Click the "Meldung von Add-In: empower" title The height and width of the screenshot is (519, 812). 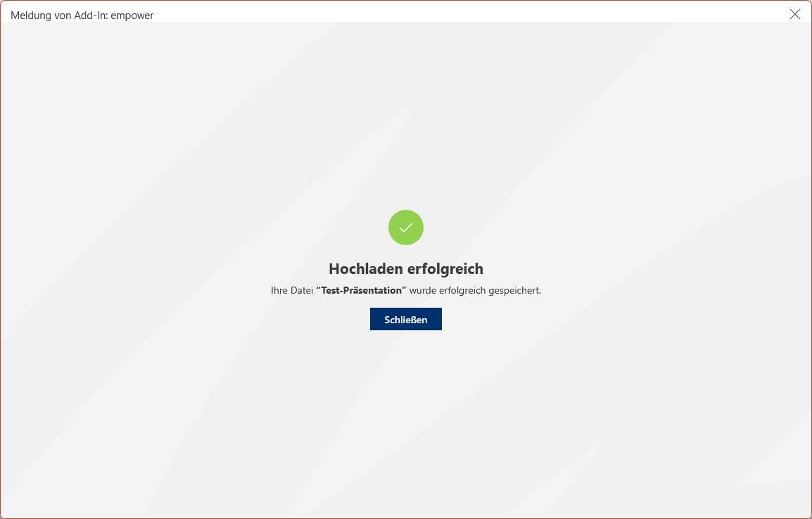(82, 15)
